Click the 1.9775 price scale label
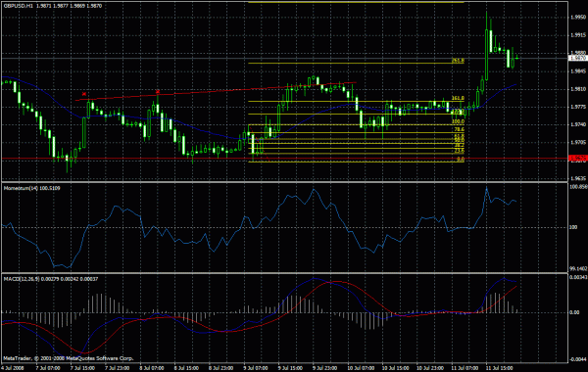588x372 pixels. (578, 107)
